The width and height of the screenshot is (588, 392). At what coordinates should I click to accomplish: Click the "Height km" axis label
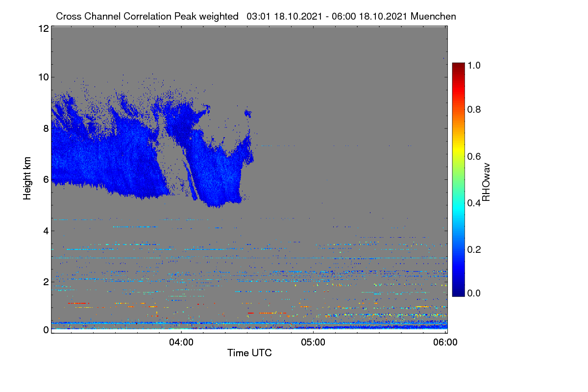[x=27, y=179]
